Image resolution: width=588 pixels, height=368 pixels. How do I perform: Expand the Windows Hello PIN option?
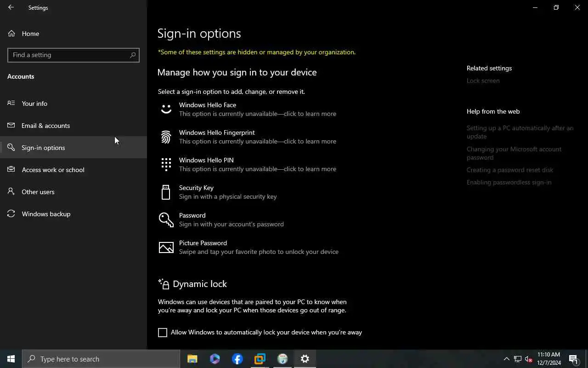[x=258, y=165]
